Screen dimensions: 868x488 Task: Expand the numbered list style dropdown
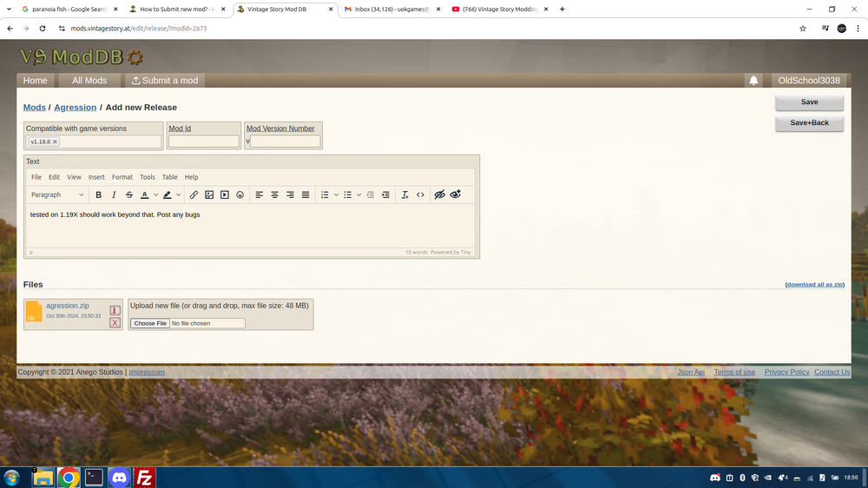pos(336,195)
